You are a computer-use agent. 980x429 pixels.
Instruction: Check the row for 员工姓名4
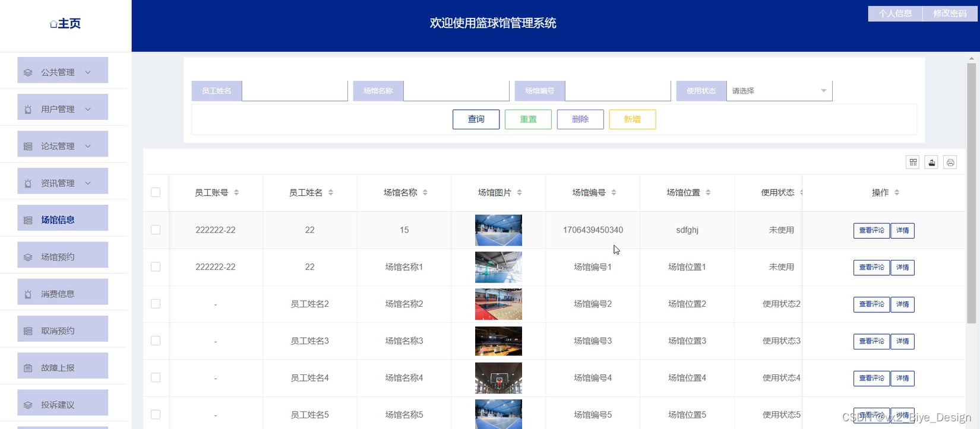tap(156, 377)
